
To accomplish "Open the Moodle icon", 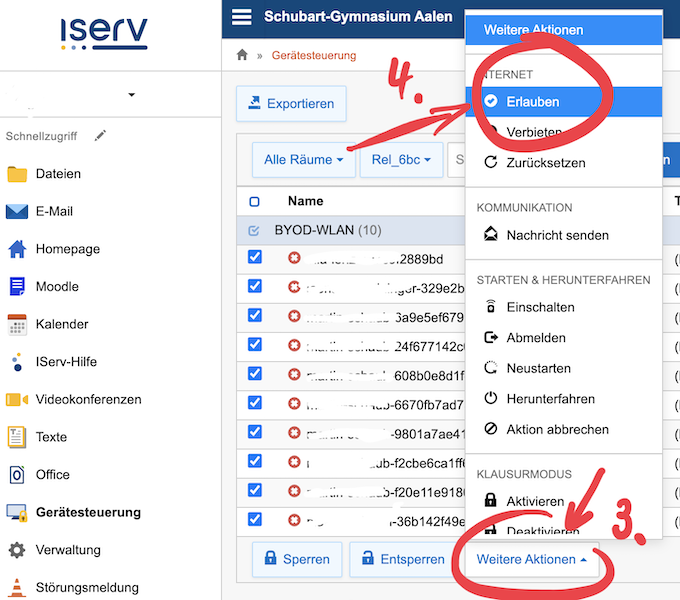I will pyautogui.click(x=17, y=287).
